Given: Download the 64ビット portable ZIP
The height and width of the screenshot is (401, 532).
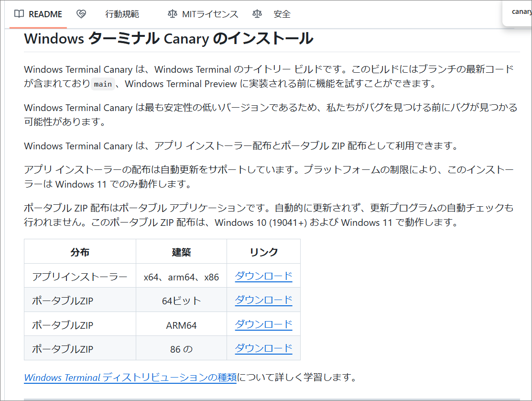Looking at the screenshot, I should click(263, 300).
